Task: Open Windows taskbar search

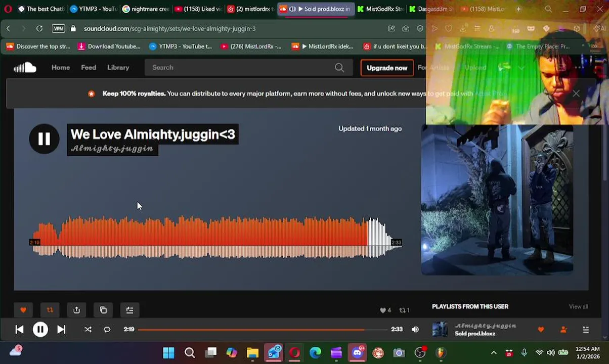Action: 190,352
